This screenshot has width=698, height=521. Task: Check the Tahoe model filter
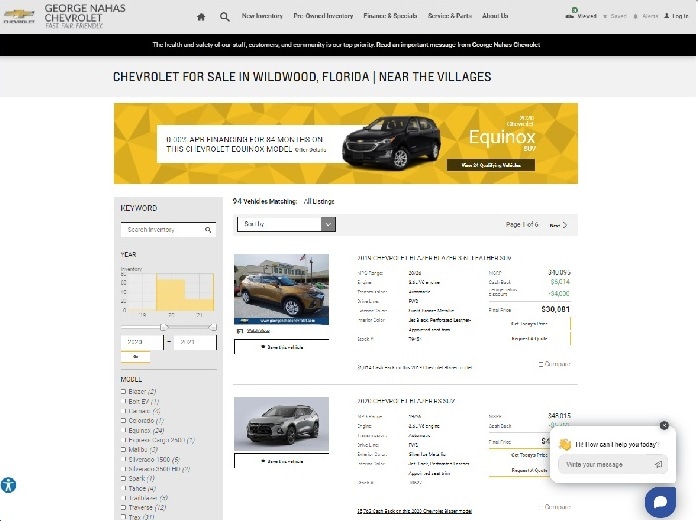(x=123, y=488)
